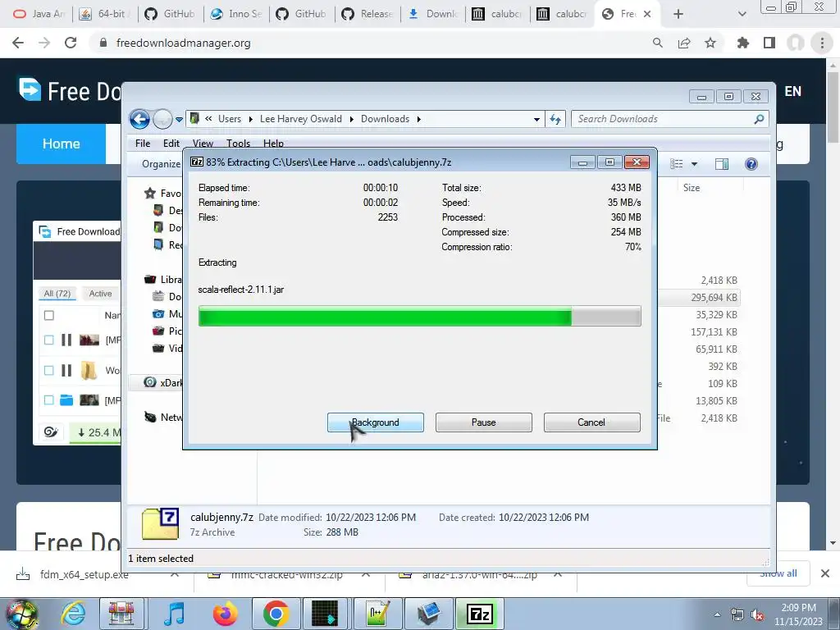The image size is (840, 630).
Task: Click Show all downloads link
Action: pos(778,574)
